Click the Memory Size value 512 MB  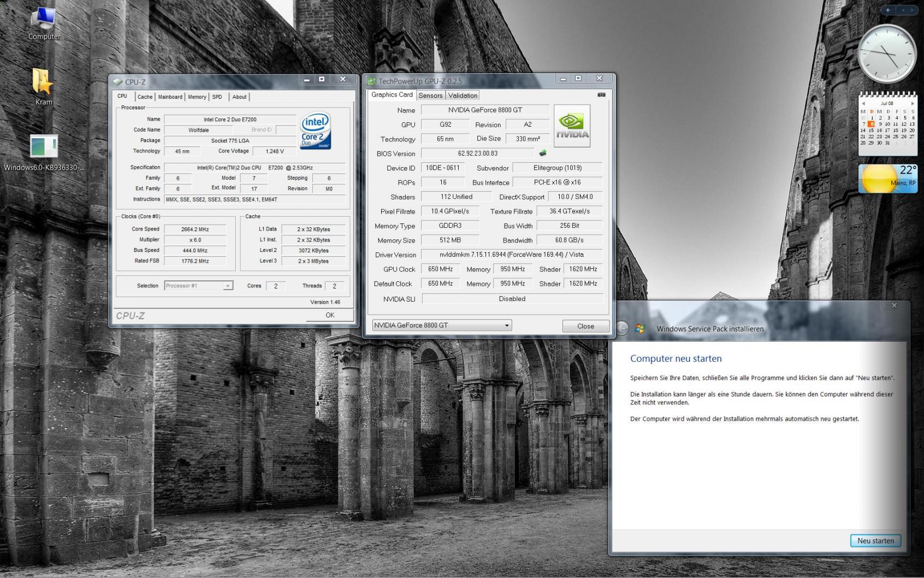450,240
